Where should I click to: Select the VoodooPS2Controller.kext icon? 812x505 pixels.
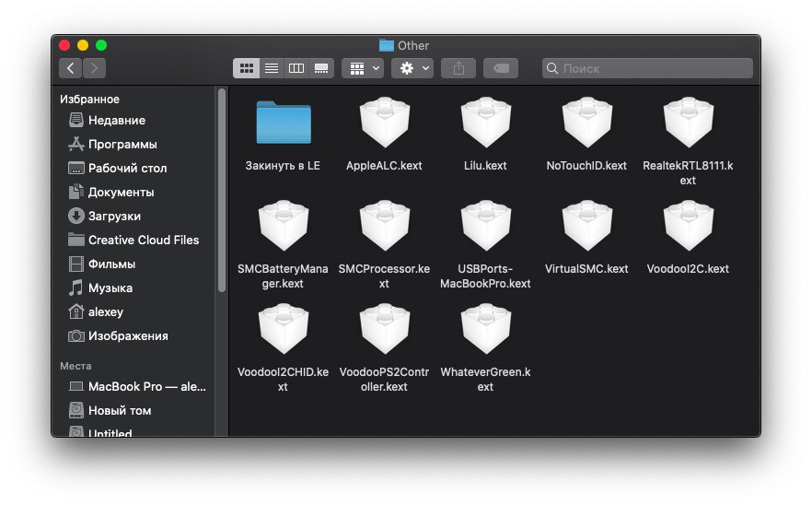(384, 329)
